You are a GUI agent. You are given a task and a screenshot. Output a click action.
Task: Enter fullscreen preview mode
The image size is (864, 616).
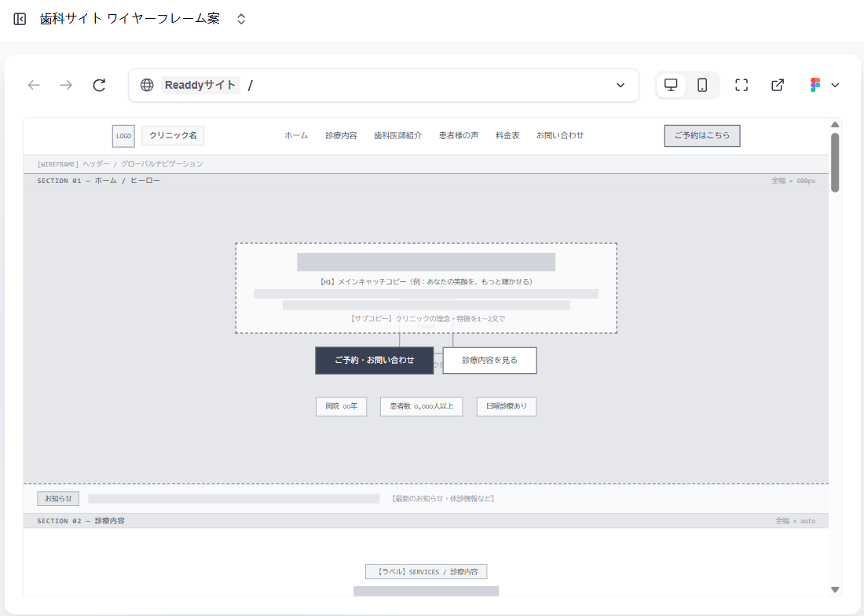click(x=741, y=86)
